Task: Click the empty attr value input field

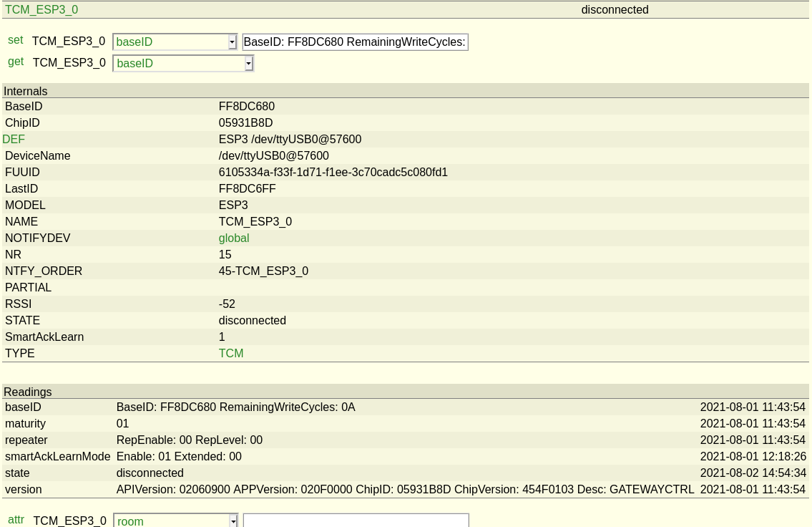Action: (356, 521)
